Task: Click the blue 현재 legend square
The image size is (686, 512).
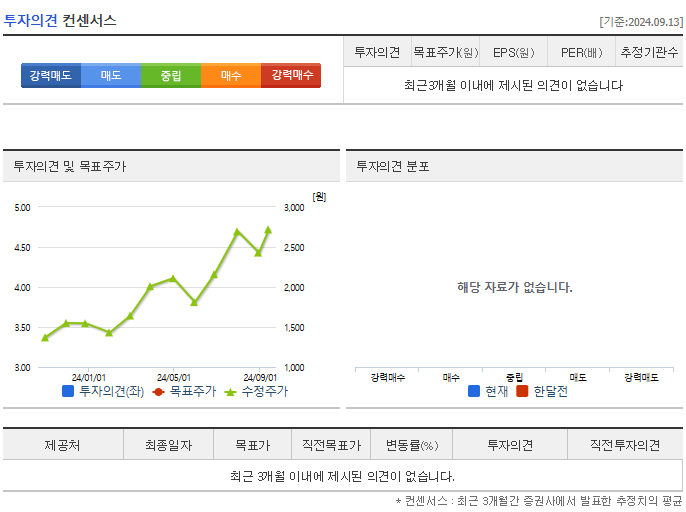Action: (474, 391)
